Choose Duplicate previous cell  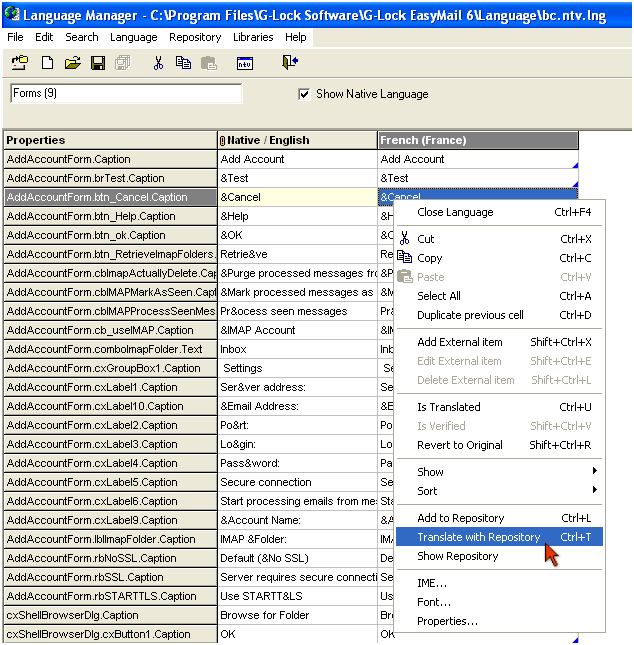coord(499,315)
